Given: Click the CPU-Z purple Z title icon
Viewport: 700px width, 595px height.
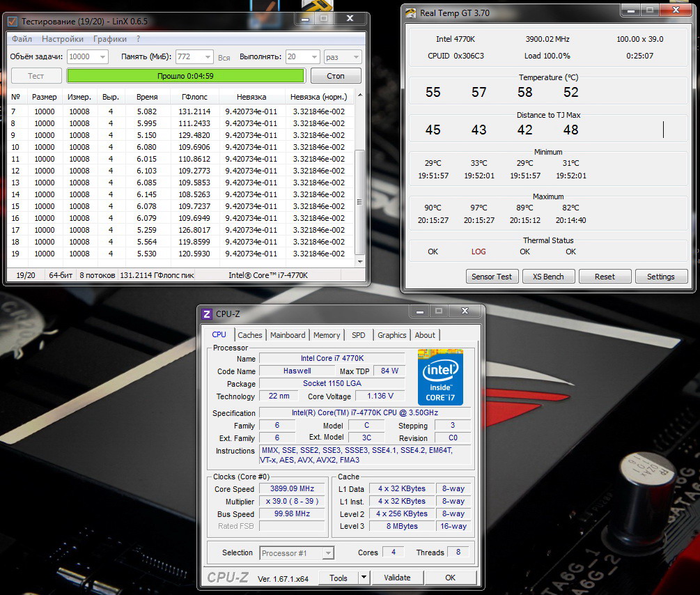Looking at the screenshot, I should [x=206, y=314].
